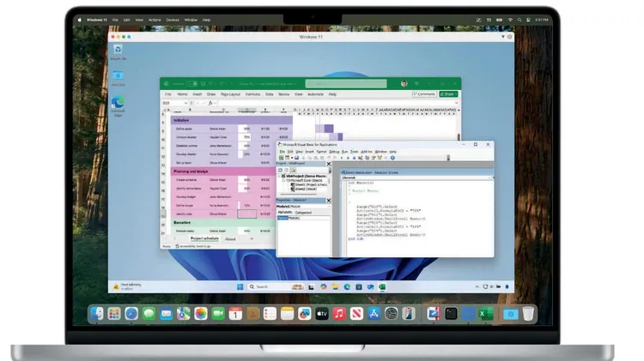This screenshot has width=644, height=361.
Task: Launch Apple Music from the dock
Action: pyautogui.click(x=339, y=314)
